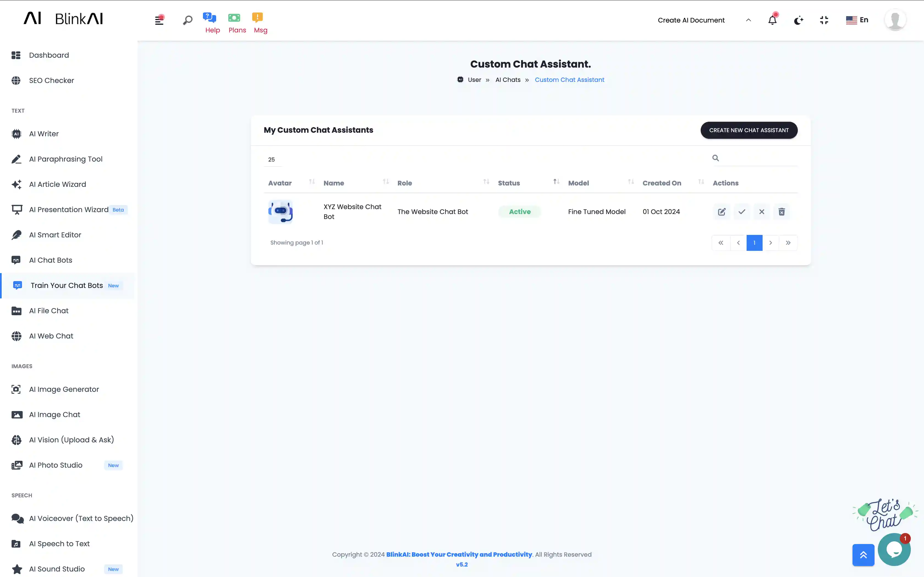Enable dark mode with the moon icon
Image resolution: width=924 pixels, height=577 pixels.
click(x=798, y=20)
